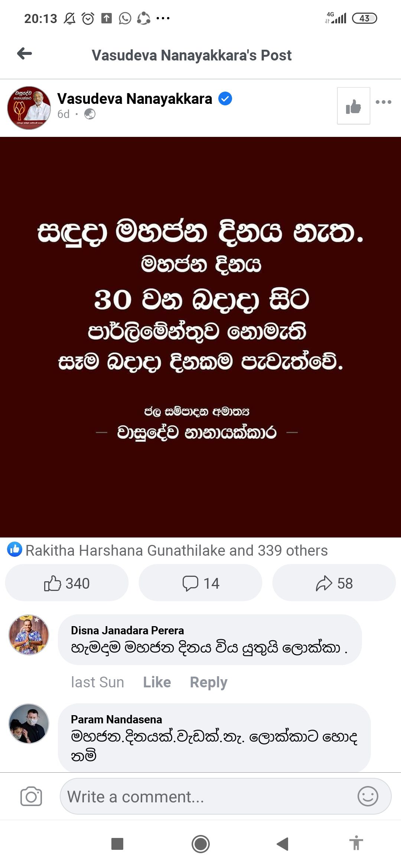Click the Vasudeva Nanayakkara name link
Screen dimensions: 401x868
click(x=134, y=99)
